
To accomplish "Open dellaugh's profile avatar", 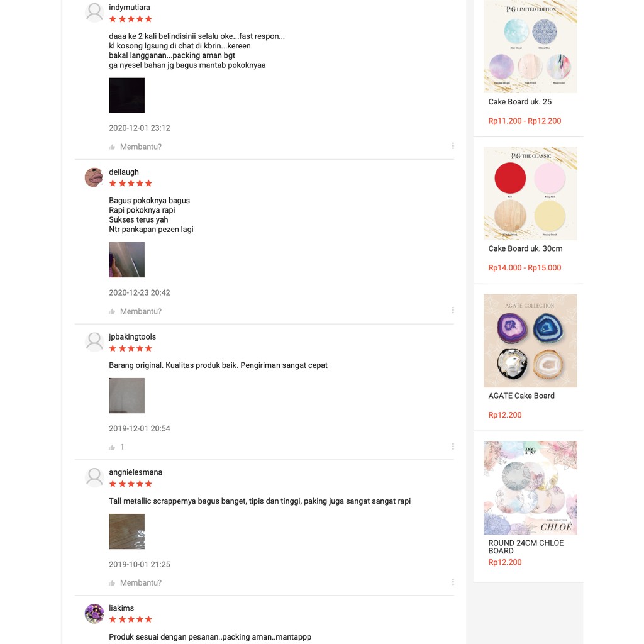I will [x=94, y=177].
